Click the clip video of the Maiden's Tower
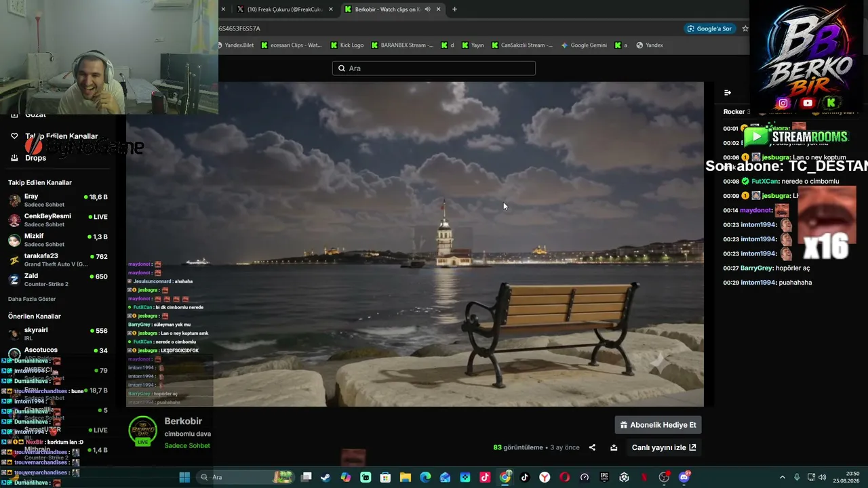The image size is (868, 488). click(x=415, y=244)
